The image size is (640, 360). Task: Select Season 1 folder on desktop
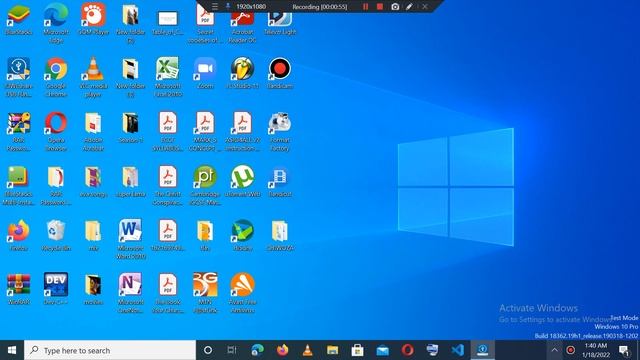point(131,127)
